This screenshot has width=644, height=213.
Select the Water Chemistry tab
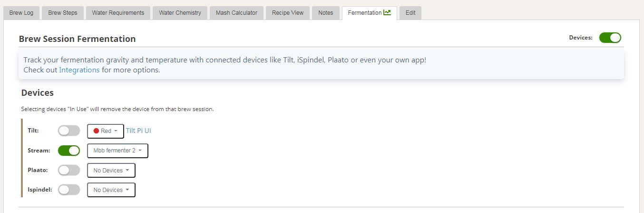(x=180, y=13)
